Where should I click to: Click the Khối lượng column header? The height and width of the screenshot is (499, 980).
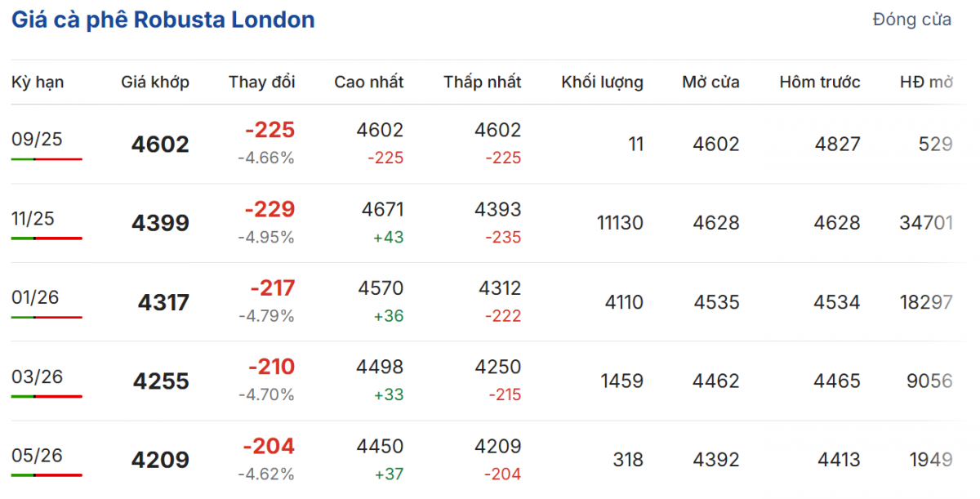[x=602, y=82]
